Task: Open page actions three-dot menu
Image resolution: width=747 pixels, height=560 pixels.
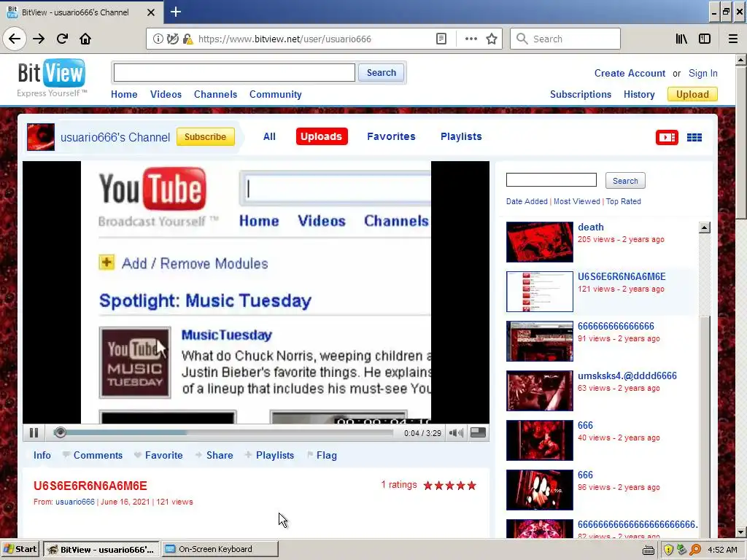Action: [471, 39]
